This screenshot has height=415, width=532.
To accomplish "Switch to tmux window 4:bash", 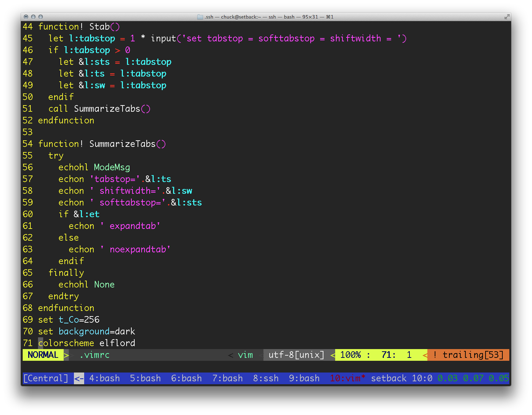I will pyautogui.click(x=105, y=378).
